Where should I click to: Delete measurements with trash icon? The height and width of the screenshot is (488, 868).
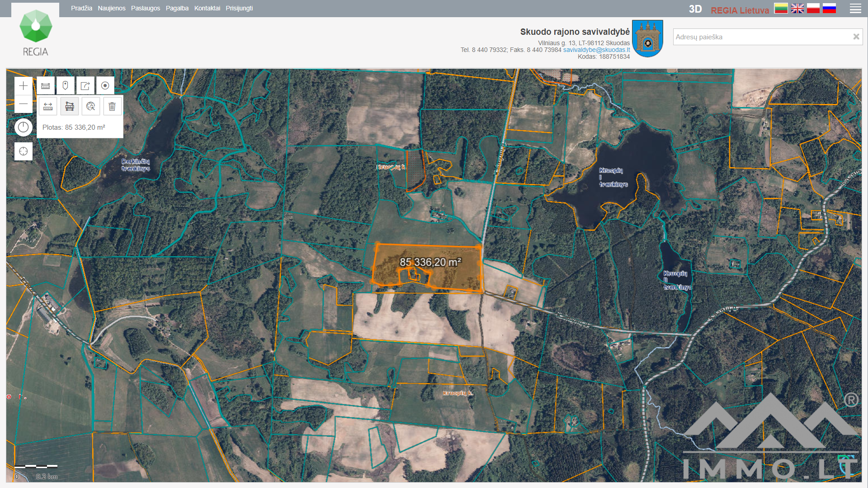pyautogui.click(x=112, y=107)
